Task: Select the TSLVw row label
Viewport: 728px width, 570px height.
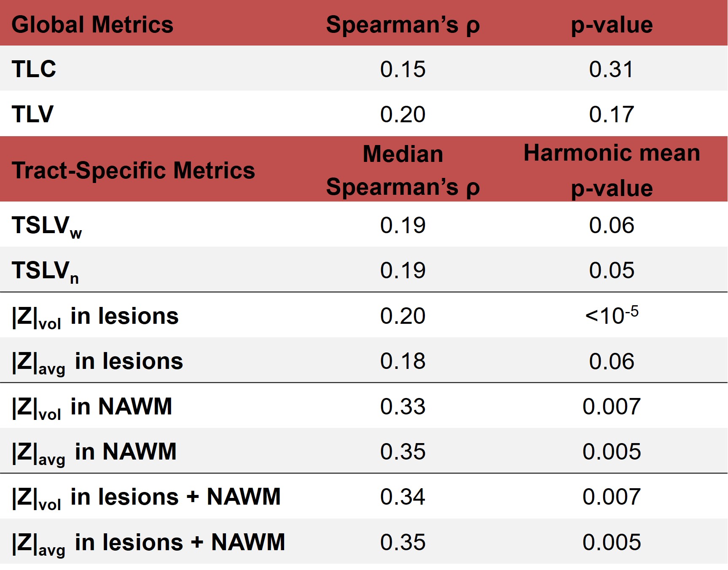Action: [46, 226]
